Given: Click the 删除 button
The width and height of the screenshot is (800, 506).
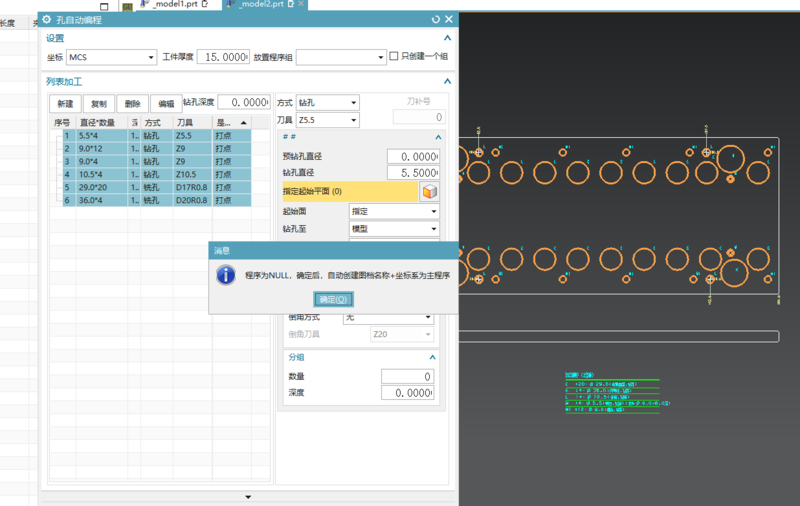Looking at the screenshot, I should tap(133, 104).
